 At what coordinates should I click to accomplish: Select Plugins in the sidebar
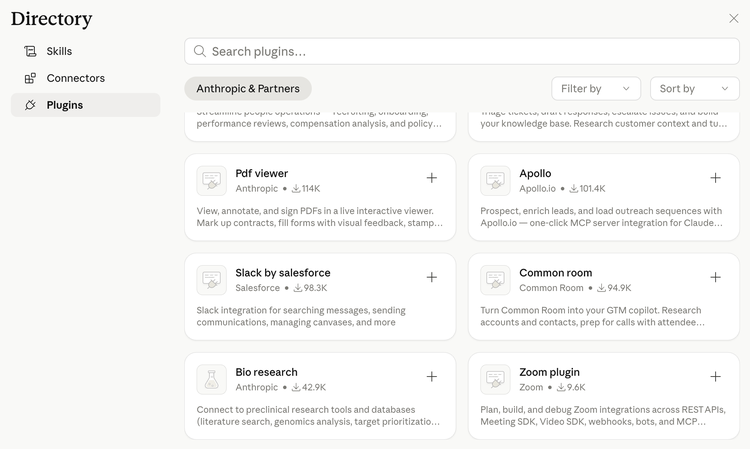[x=64, y=105]
